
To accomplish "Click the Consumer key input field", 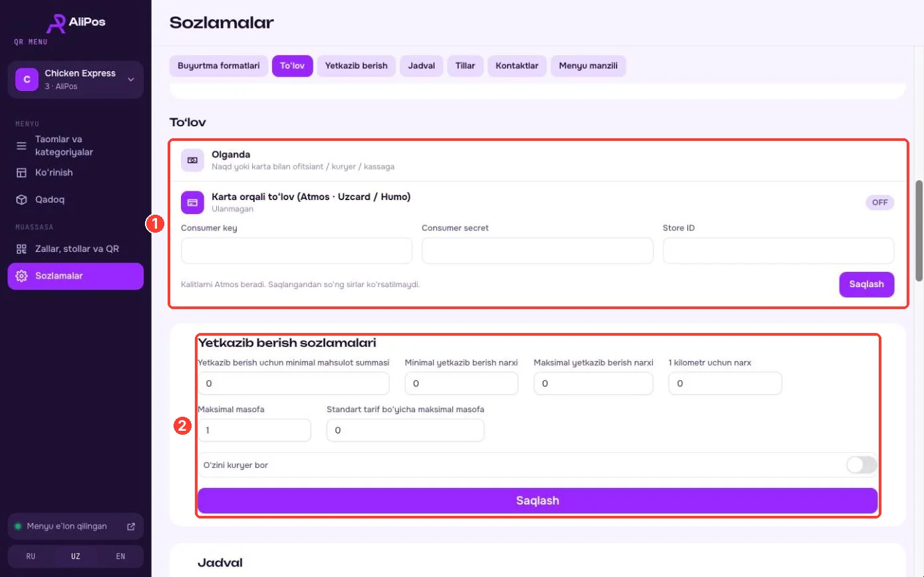I will point(297,251).
